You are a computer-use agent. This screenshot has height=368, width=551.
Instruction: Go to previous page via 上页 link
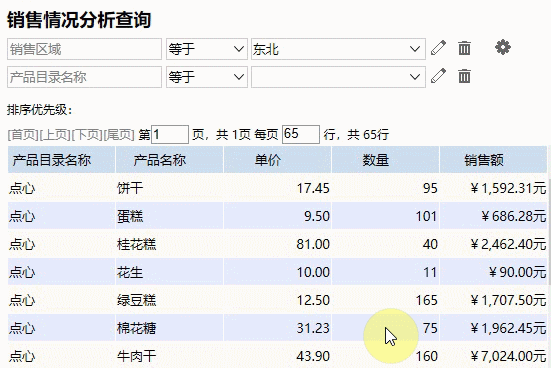(x=55, y=135)
